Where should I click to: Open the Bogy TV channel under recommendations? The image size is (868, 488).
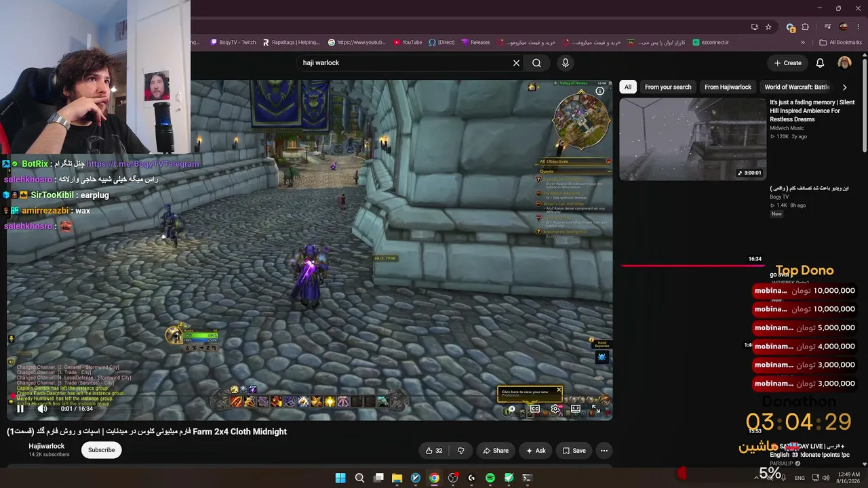(779, 197)
